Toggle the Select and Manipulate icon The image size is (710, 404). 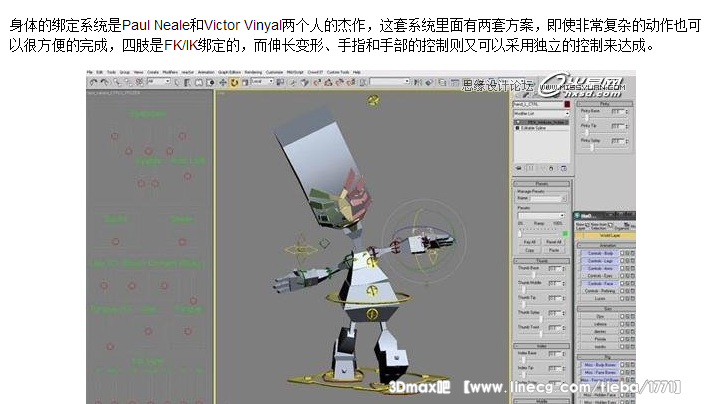click(x=292, y=83)
